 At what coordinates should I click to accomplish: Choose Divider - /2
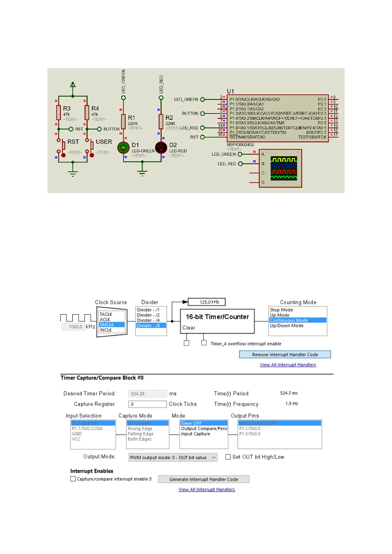pos(151,315)
